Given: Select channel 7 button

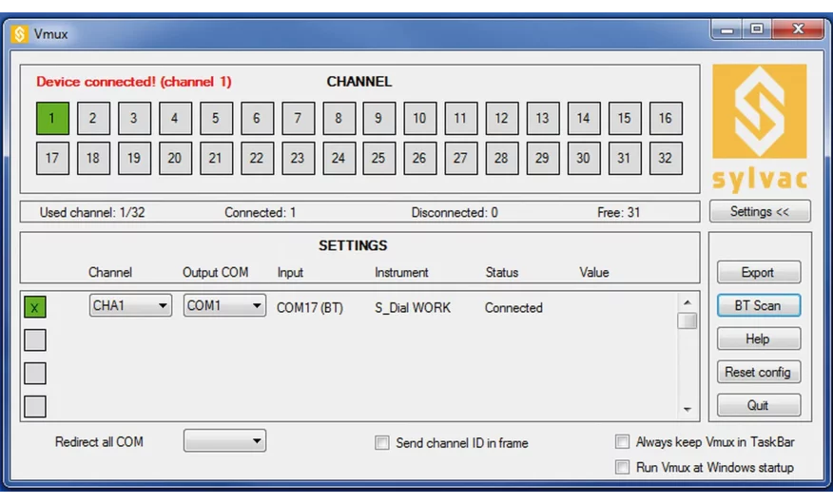Looking at the screenshot, I should pyautogui.click(x=298, y=119).
